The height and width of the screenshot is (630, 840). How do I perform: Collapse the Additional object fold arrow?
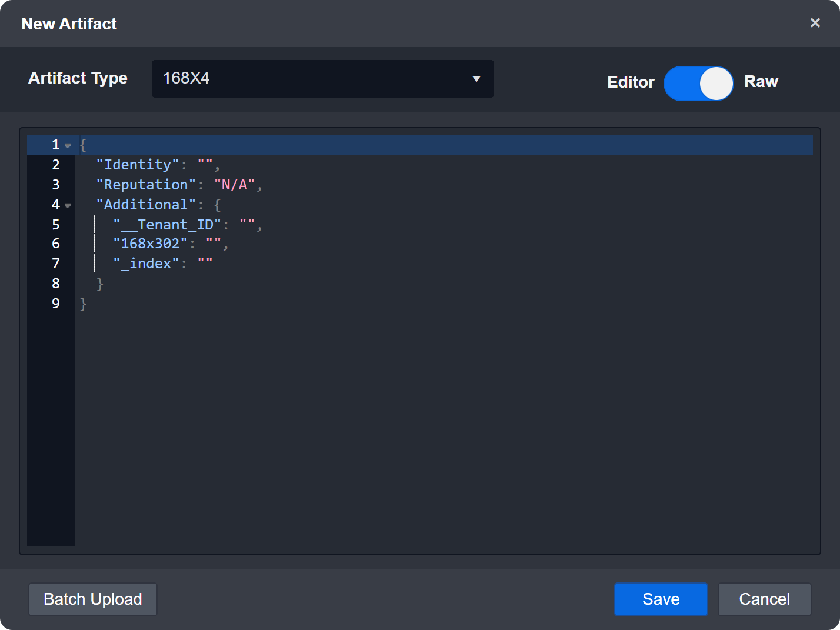68,205
